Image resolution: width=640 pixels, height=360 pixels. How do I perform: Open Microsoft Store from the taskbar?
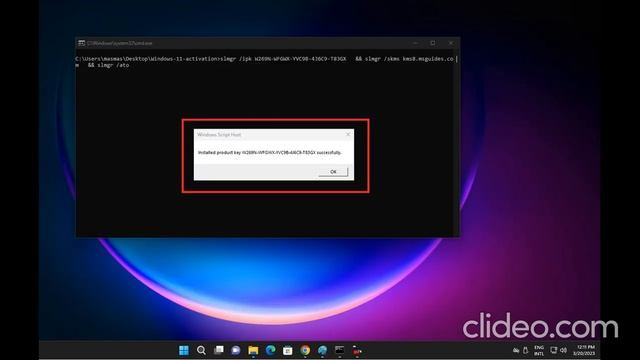287,350
